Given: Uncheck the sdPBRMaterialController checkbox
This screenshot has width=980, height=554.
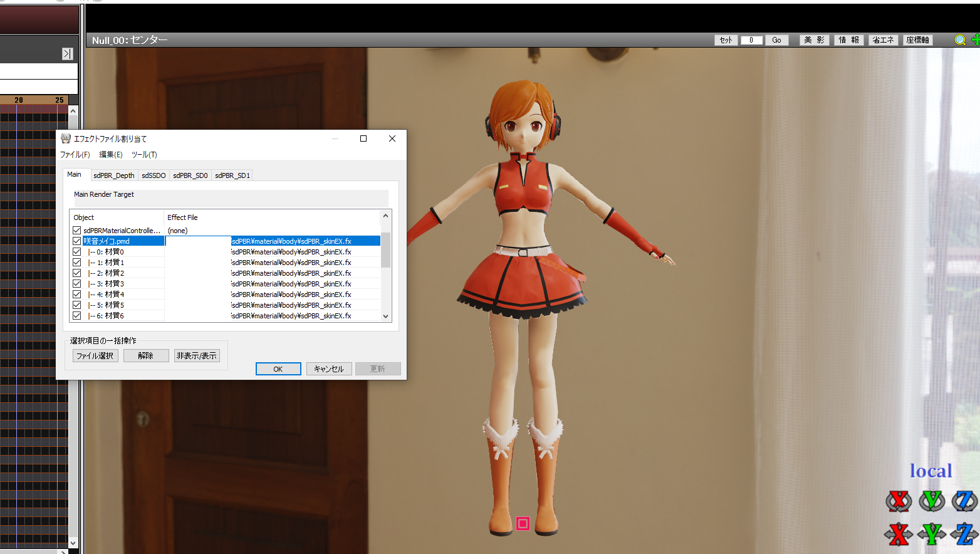Looking at the screenshot, I should 77,231.
